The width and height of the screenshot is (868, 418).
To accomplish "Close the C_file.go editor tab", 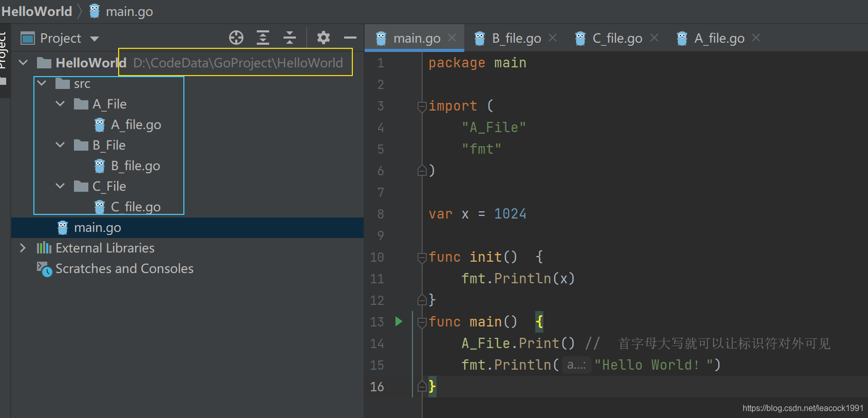I will [654, 38].
